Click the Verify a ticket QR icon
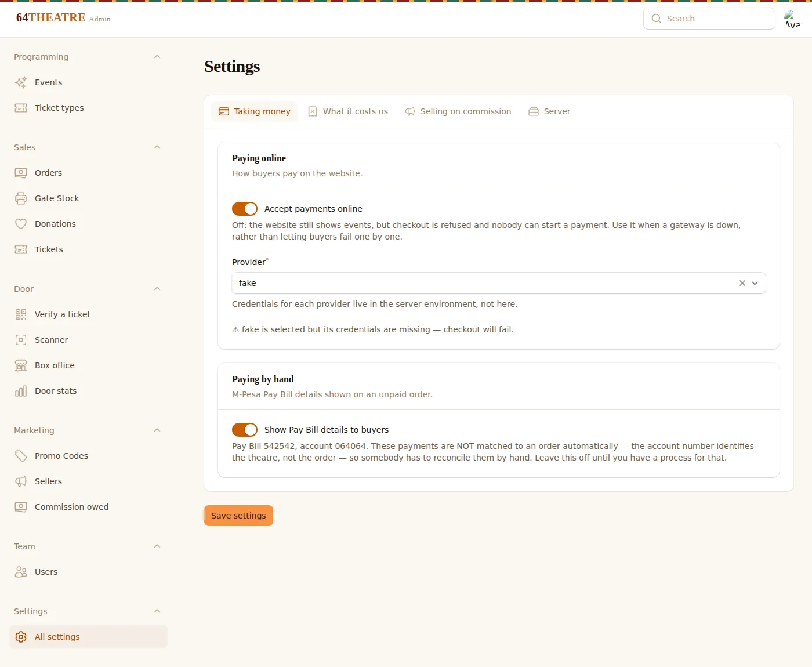812x667 pixels. pyautogui.click(x=21, y=314)
